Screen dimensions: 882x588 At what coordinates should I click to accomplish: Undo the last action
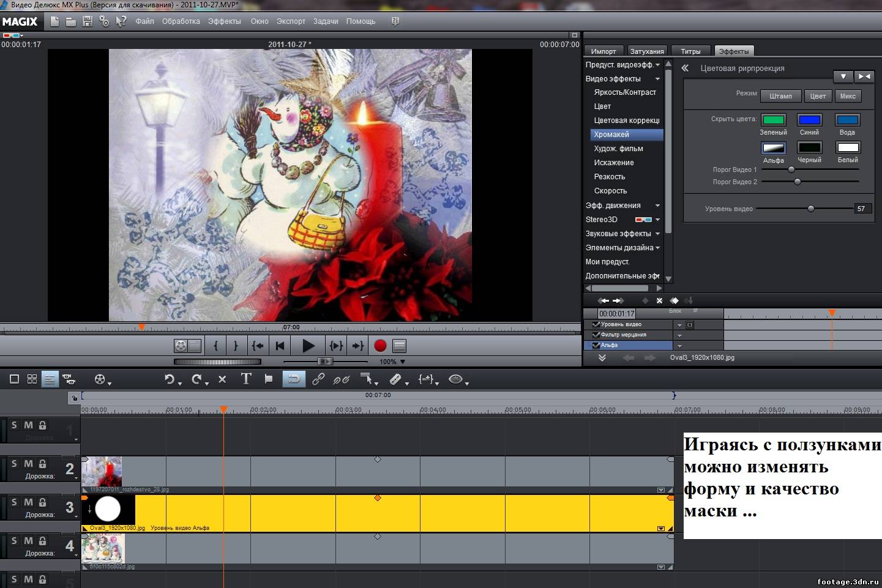[x=170, y=379]
